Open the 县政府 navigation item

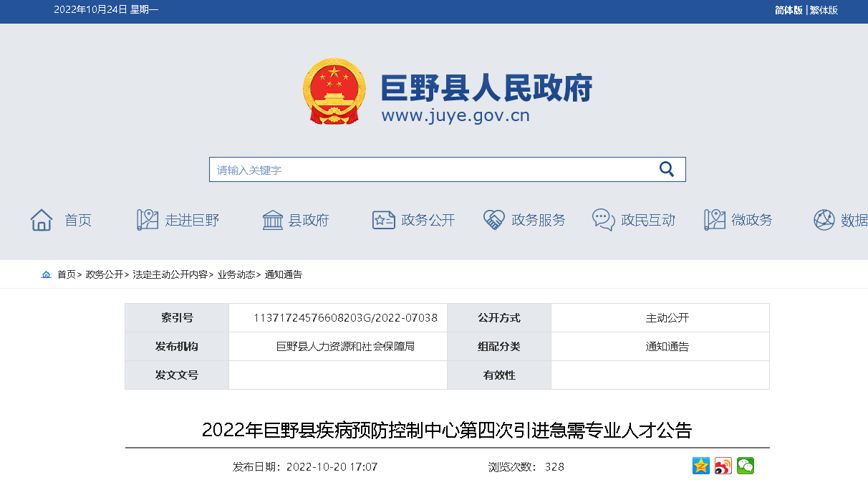309,220
